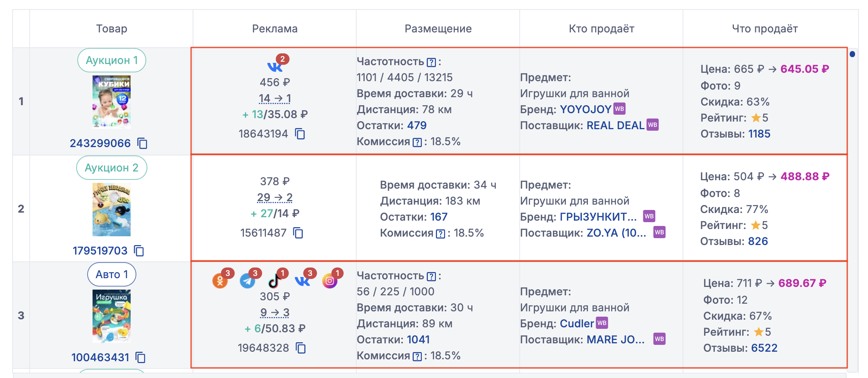Click the Odnoklassniki ad icon

click(x=220, y=281)
